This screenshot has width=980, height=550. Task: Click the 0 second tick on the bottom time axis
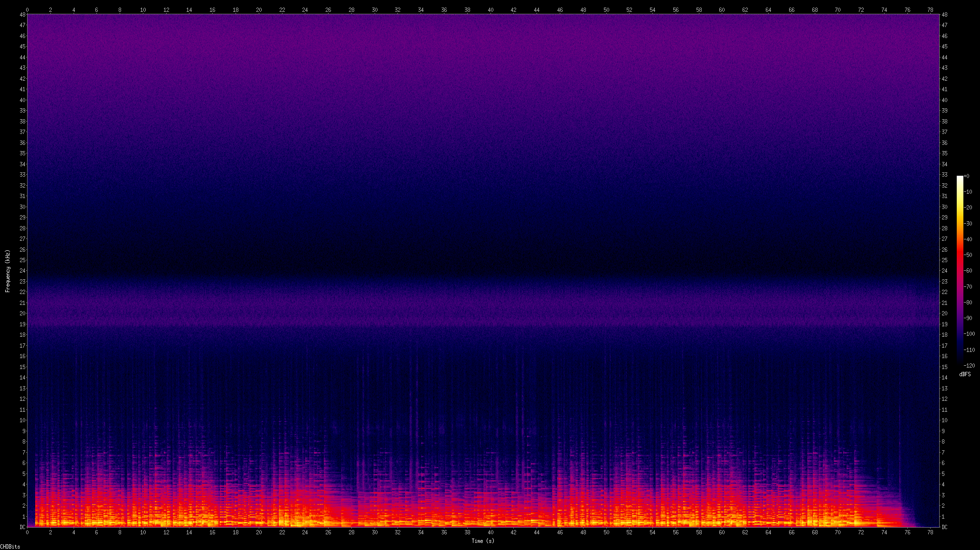pyautogui.click(x=28, y=532)
